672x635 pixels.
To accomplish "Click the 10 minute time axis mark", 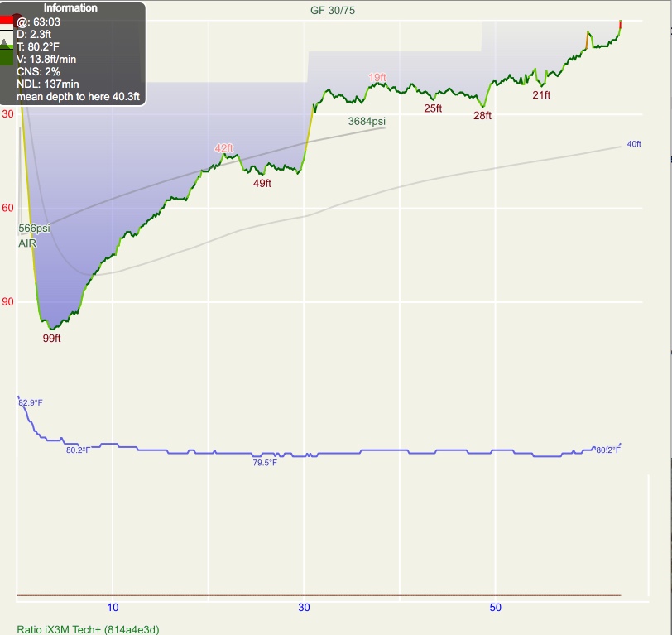I will coord(113,607).
